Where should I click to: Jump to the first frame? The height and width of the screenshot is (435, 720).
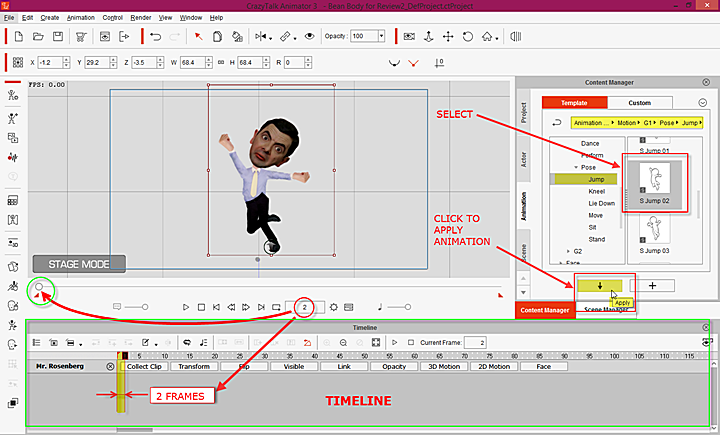[216, 307]
